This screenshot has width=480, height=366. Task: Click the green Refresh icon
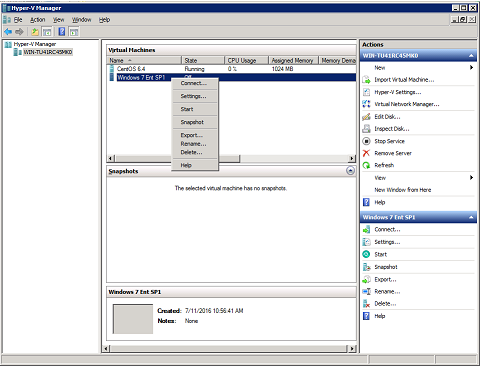366,165
